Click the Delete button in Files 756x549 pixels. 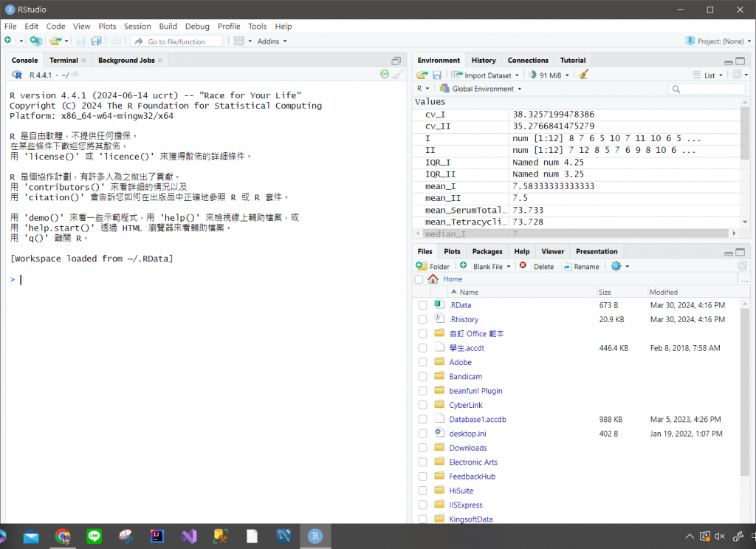(537, 266)
